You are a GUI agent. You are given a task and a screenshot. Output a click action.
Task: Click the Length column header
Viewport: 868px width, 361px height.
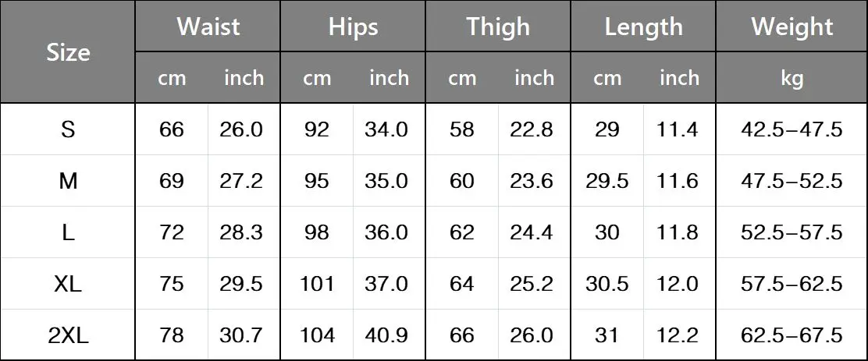pyautogui.click(x=643, y=27)
